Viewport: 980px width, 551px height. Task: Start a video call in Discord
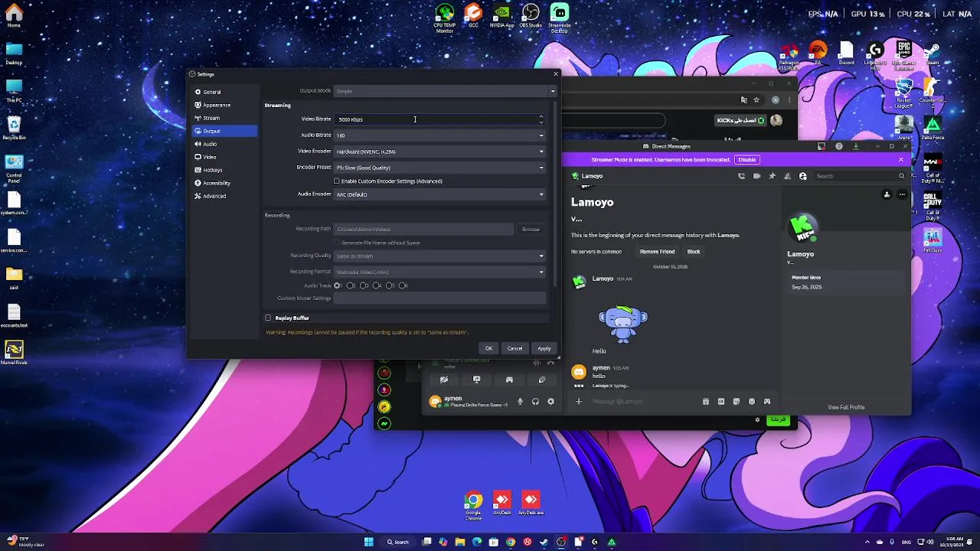pos(756,176)
